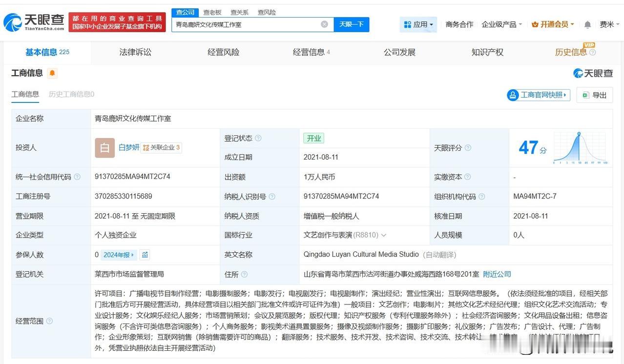The height and width of the screenshot is (364, 624).
Task: Switch to the 法律诉讼 tab
Action: tap(135, 52)
